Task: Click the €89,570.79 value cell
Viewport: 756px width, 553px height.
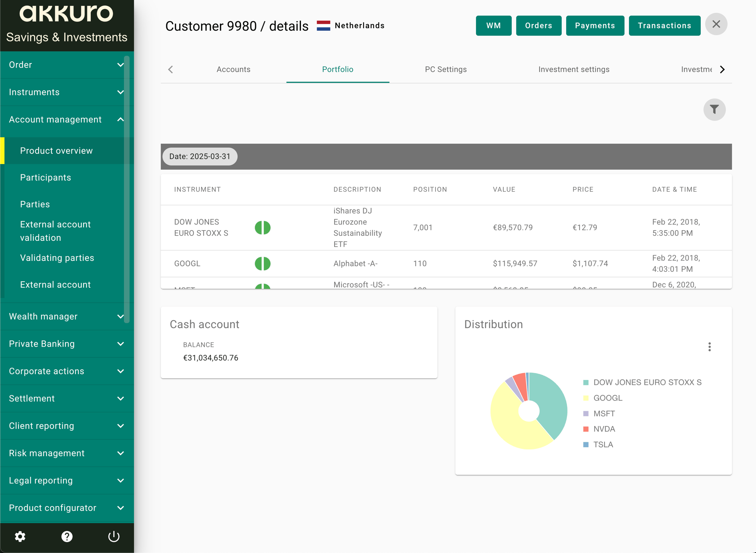Action: tap(513, 228)
